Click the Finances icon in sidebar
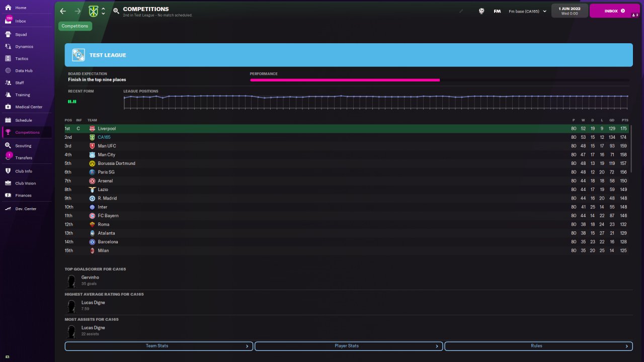 tap(8, 196)
